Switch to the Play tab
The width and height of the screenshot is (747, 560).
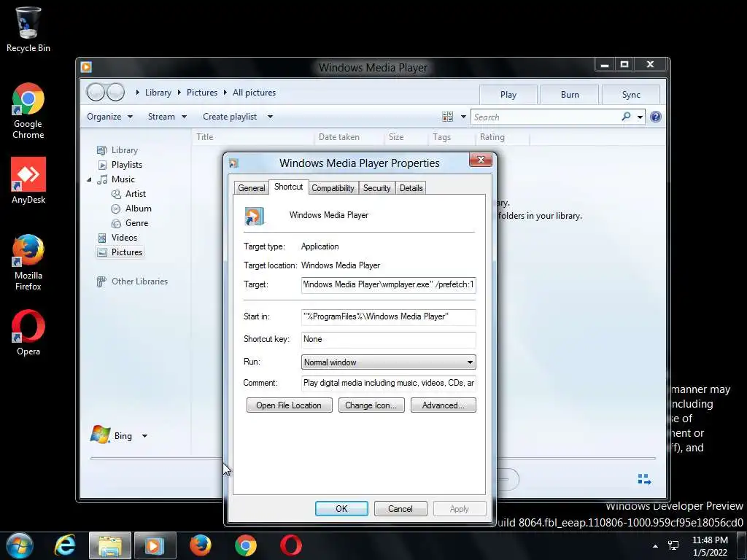(508, 94)
